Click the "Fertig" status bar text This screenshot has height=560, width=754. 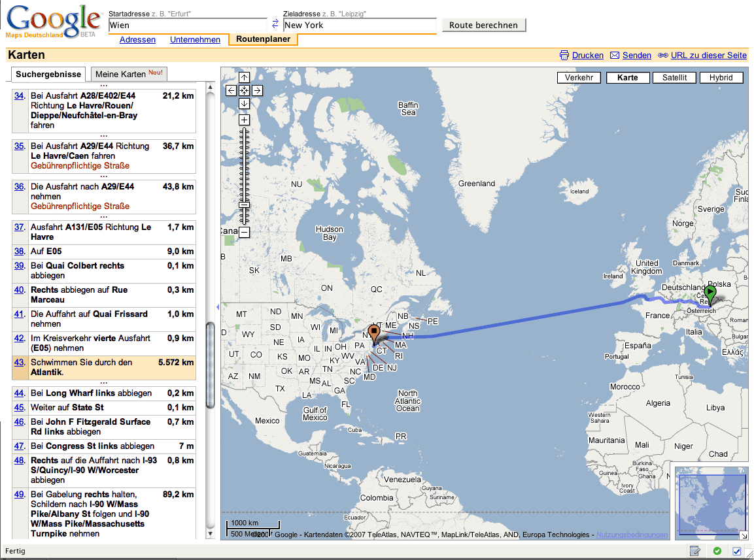click(x=16, y=551)
